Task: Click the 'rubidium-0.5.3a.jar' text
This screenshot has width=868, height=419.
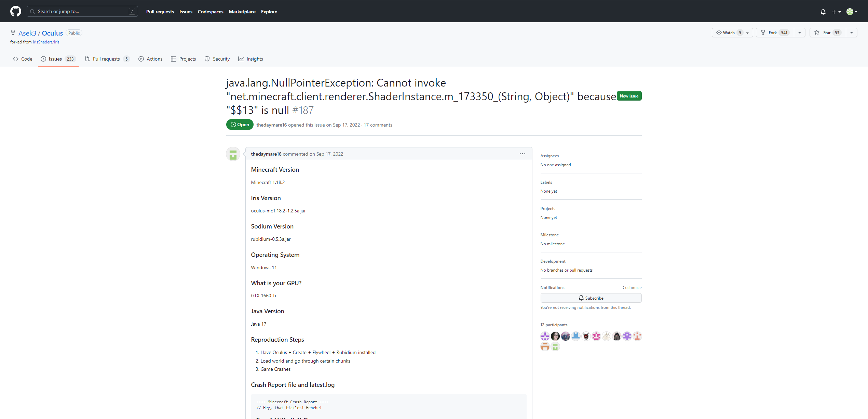Action: pyautogui.click(x=271, y=239)
